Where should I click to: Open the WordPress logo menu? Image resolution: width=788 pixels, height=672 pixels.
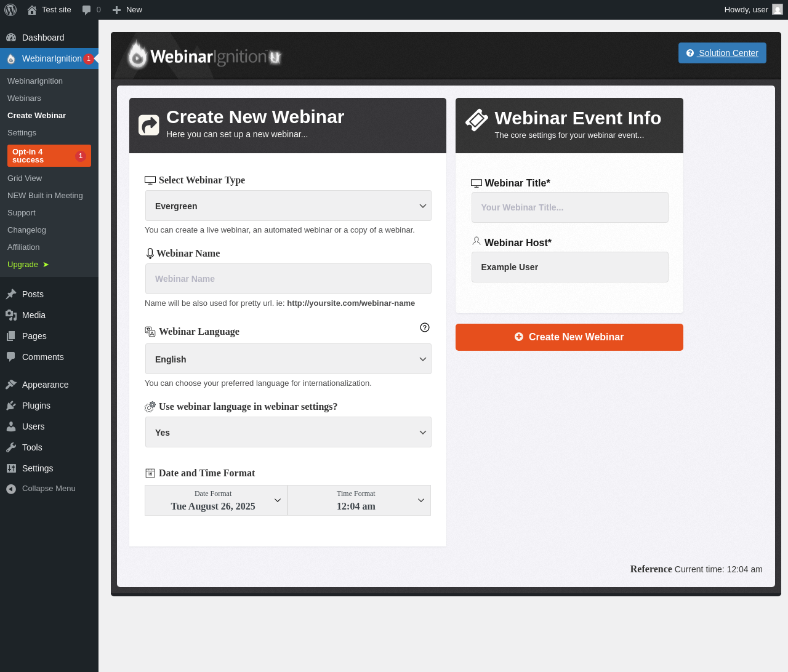(x=10, y=10)
